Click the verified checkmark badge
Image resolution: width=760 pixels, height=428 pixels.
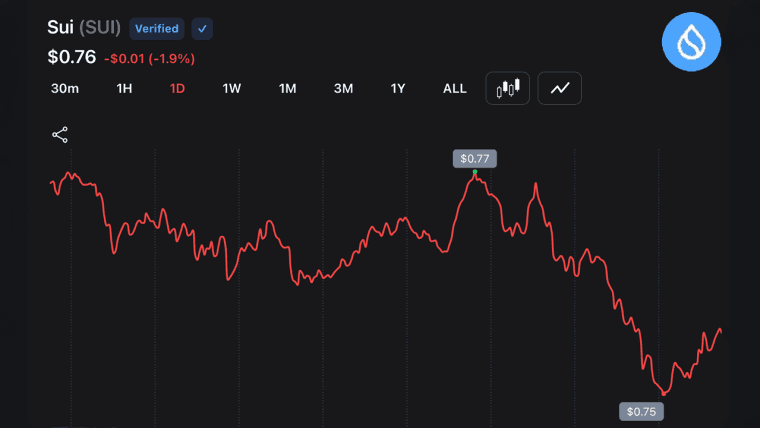(x=202, y=29)
